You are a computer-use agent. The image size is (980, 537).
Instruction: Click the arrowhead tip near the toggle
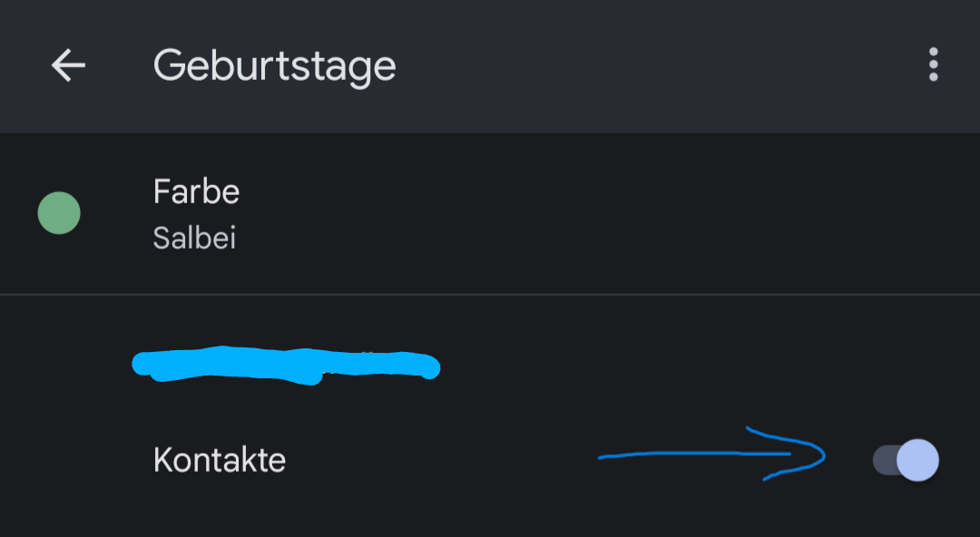coord(819,454)
